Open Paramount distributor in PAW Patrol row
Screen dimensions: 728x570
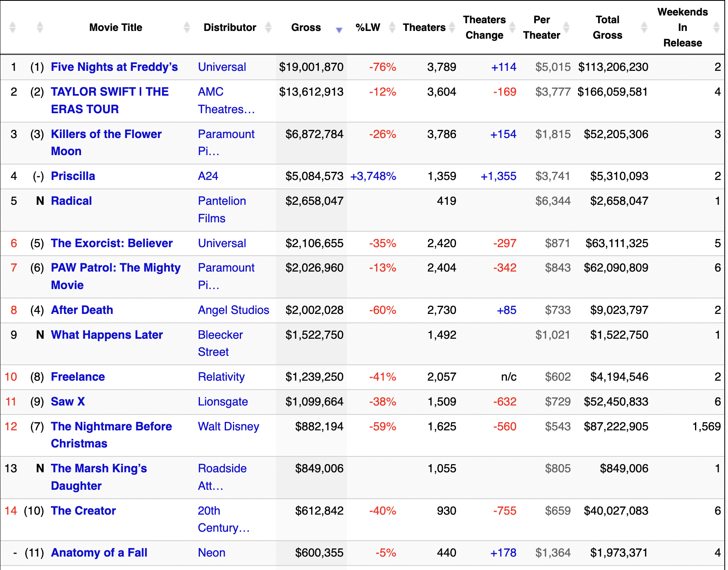(226, 276)
